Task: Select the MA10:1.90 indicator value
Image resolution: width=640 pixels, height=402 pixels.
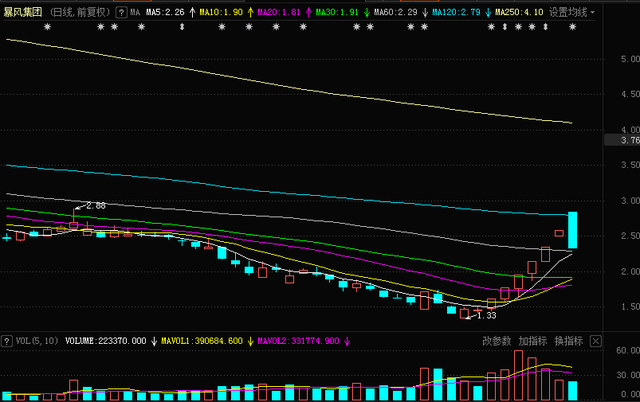Action: point(221,13)
